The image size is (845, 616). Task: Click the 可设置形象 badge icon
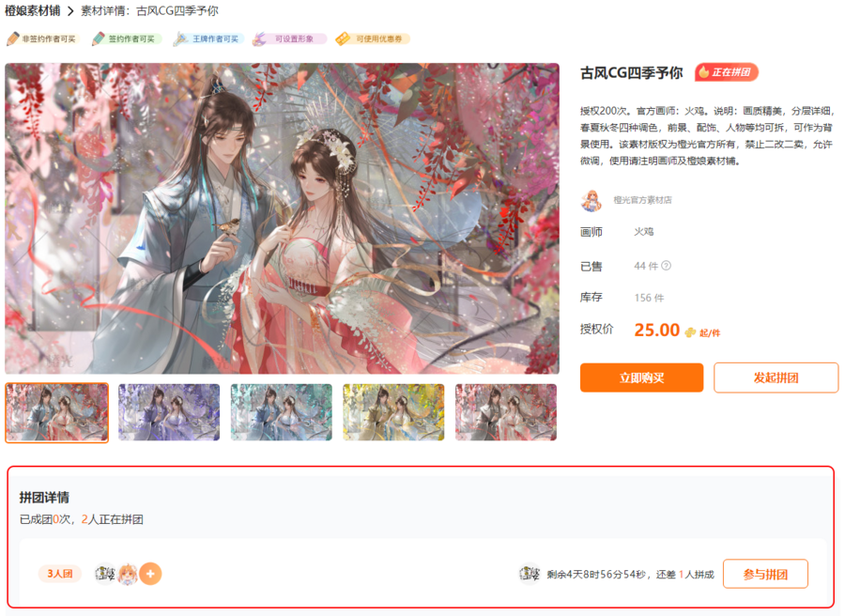pos(260,38)
